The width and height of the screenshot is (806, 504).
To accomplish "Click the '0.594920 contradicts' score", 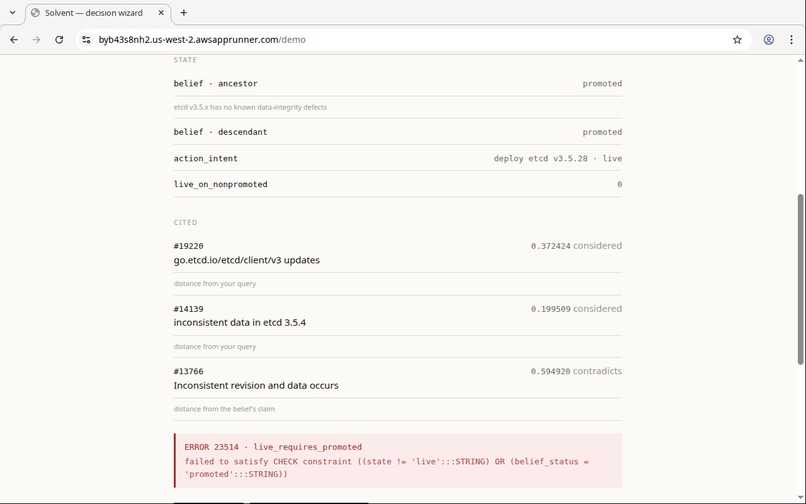I will (x=576, y=371).
